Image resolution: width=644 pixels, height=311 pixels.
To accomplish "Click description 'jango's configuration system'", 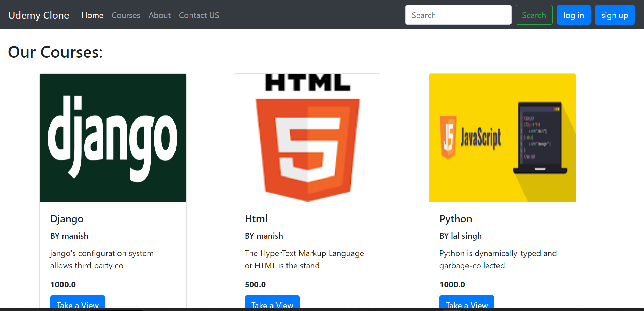I will (102, 254).
